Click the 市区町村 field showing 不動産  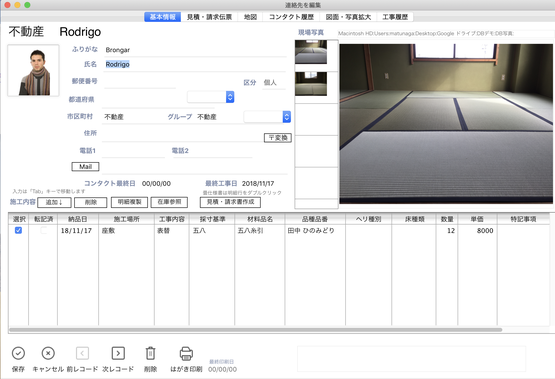click(x=133, y=117)
